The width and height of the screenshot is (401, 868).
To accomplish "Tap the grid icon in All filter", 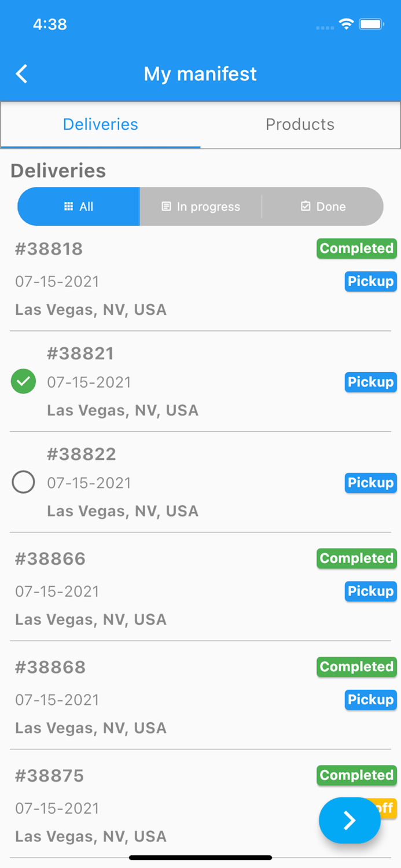I will point(68,207).
